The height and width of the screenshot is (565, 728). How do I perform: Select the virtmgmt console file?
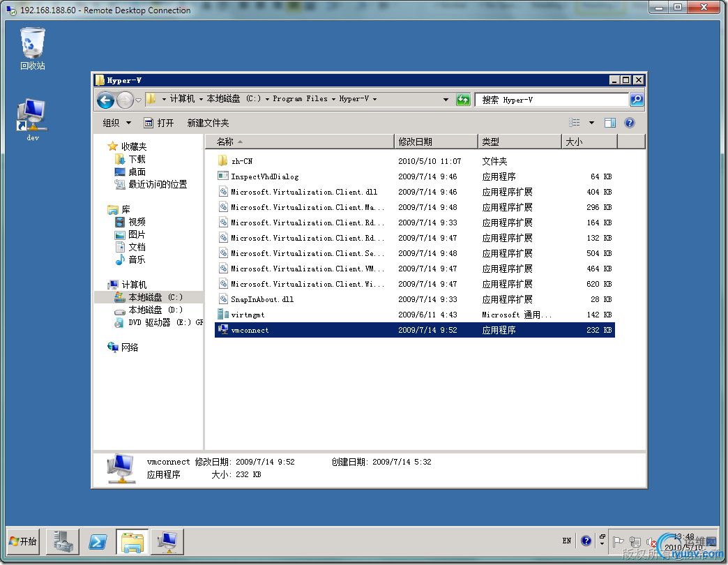(415, 315)
